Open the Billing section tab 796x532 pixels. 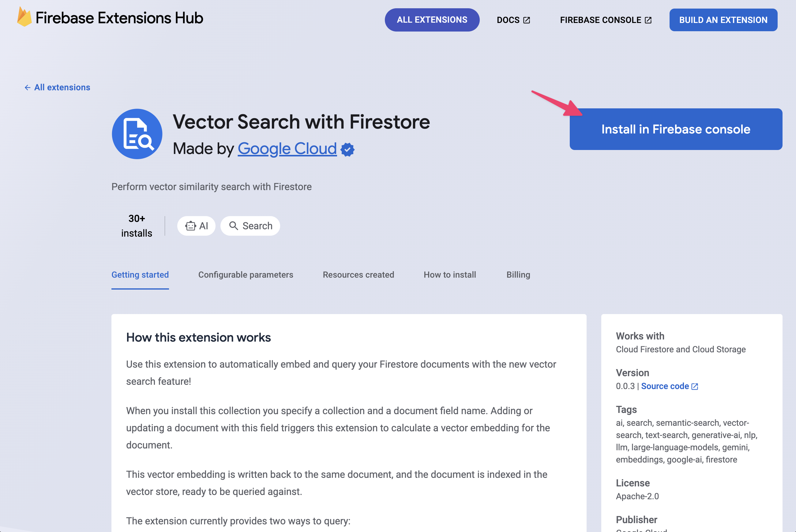[518, 274]
